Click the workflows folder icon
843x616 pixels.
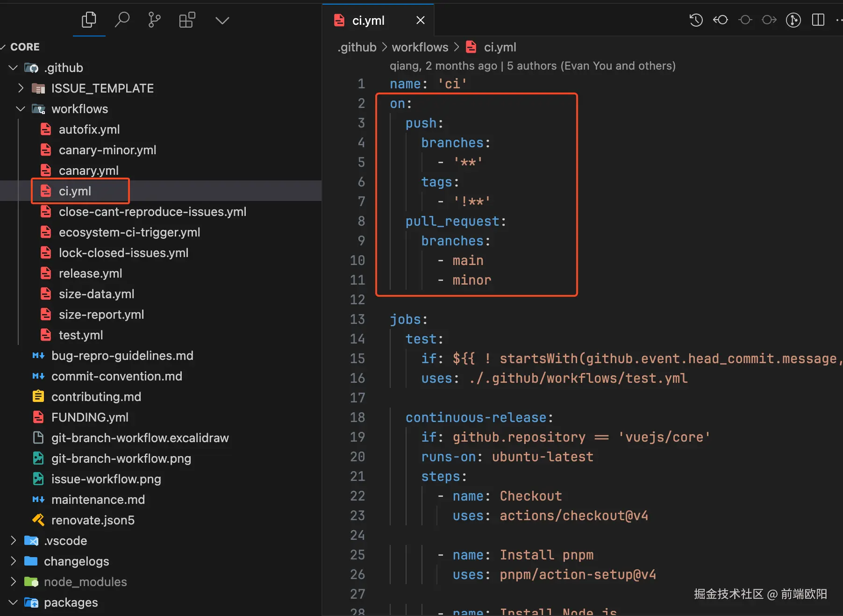click(x=38, y=109)
